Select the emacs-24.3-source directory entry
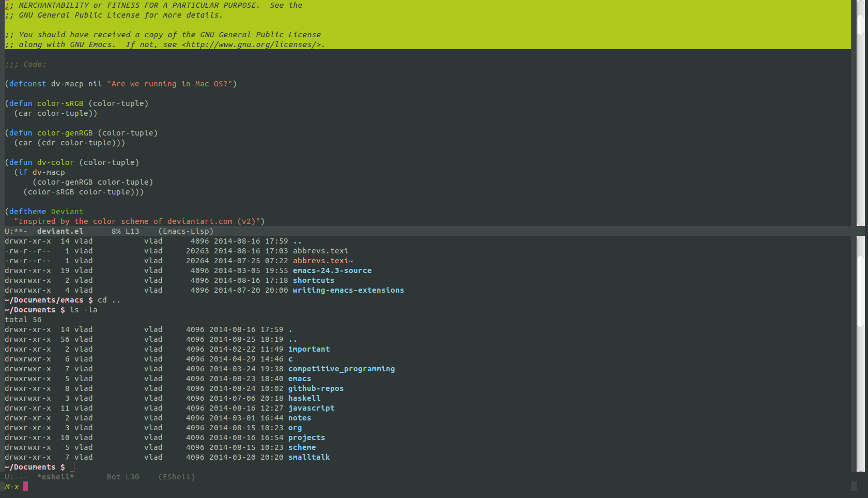Viewport: 868px width, 498px height. point(332,270)
